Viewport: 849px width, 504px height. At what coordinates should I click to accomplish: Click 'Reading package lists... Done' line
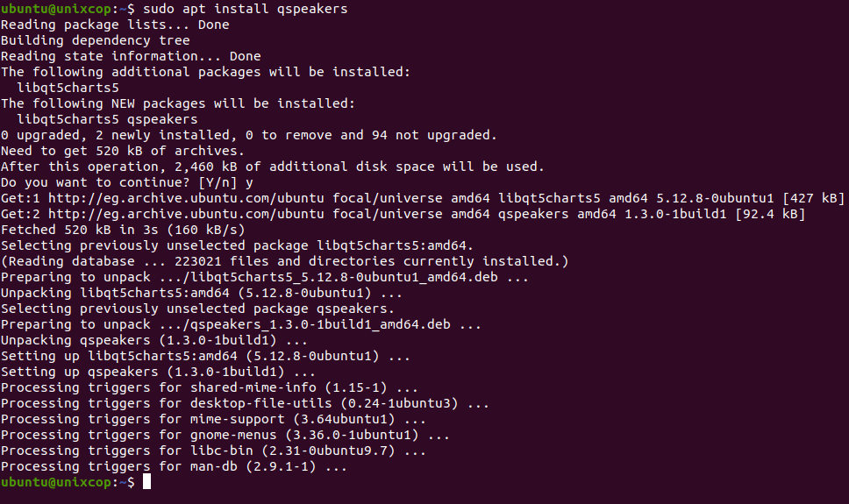pos(115,25)
